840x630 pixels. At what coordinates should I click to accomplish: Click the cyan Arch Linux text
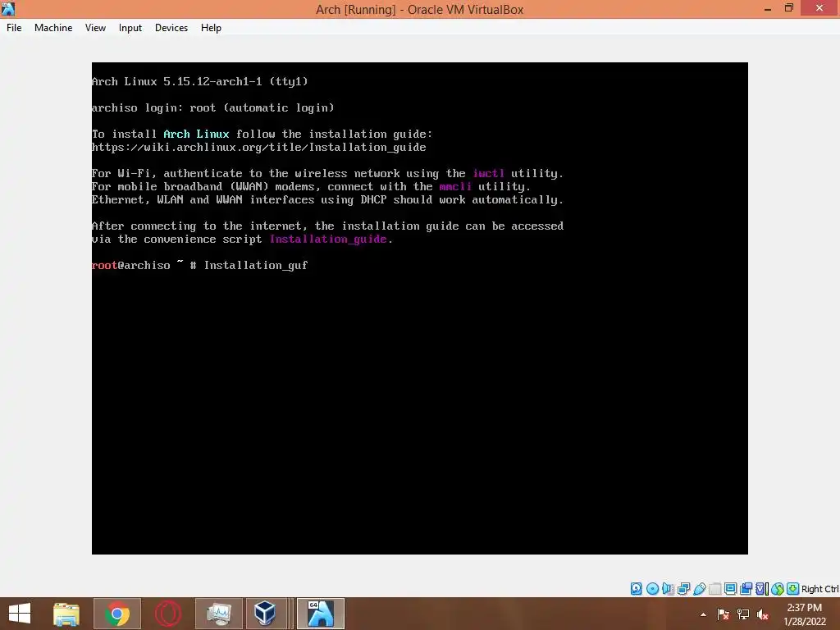(x=196, y=134)
